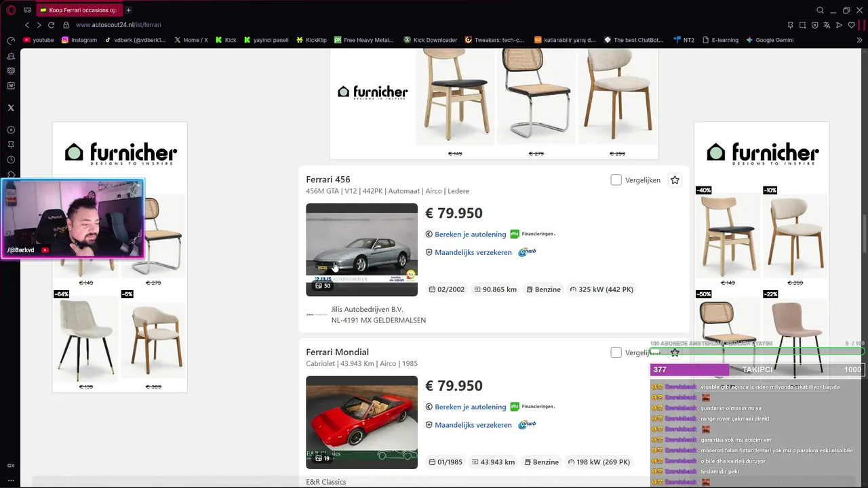This screenshot has width=868, height=488.
Task: Bookmark page with the heart icon
Action: point(852,25)
